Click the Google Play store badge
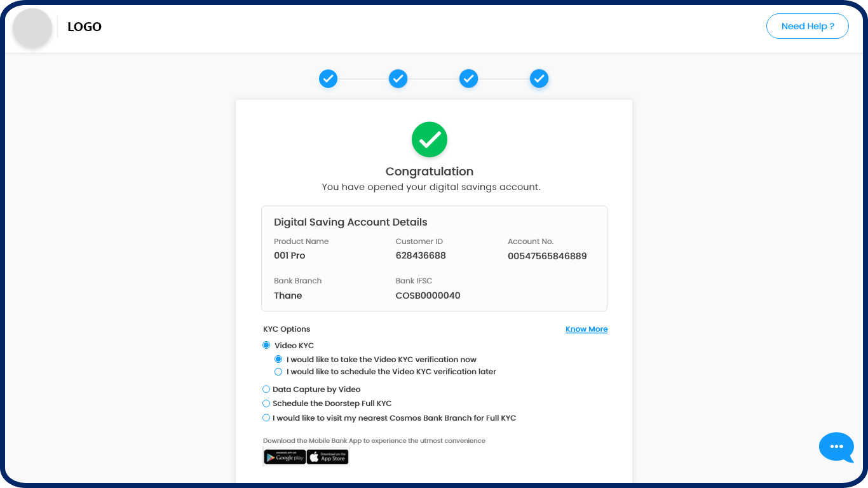Viewport: 868px width, 488px height. (285, 457)
